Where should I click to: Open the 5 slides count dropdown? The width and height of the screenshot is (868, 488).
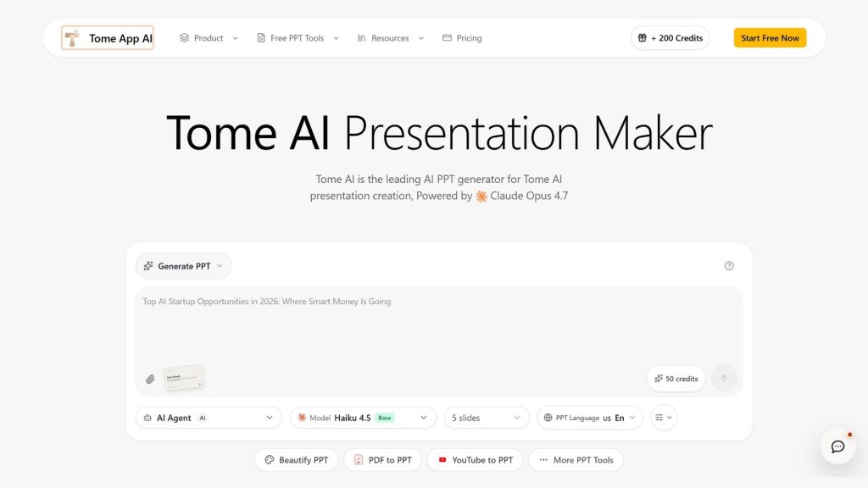click(x=486, y=418)
